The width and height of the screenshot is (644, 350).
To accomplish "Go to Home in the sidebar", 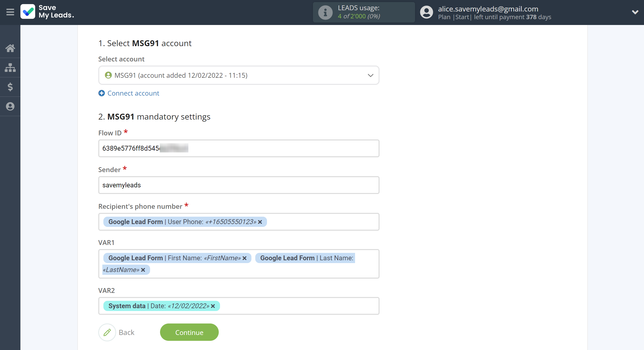I will pos(10,48).
